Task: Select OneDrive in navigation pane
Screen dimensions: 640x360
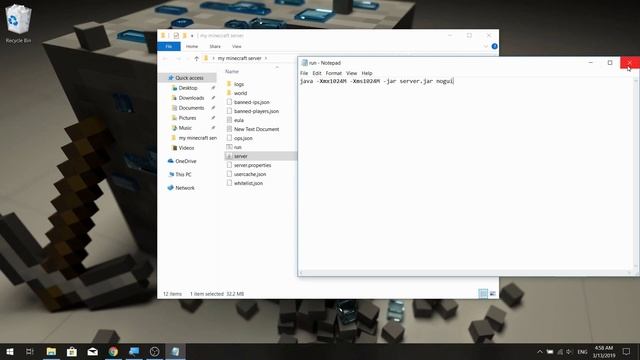Action: [x=186, y=161]
